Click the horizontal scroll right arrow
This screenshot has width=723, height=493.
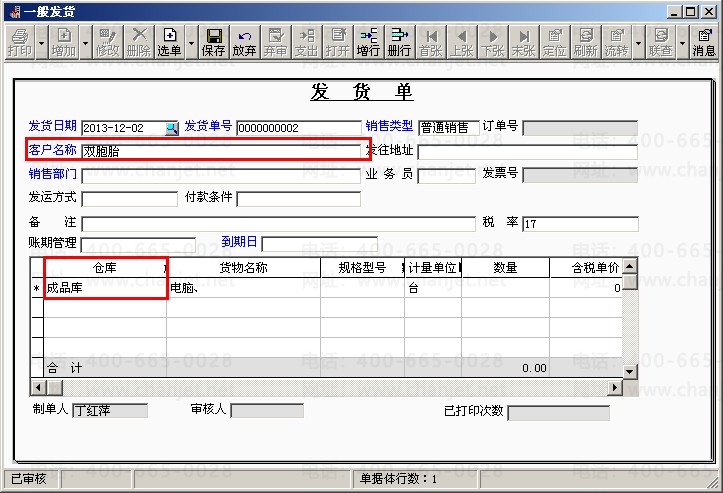pos(615,387)
